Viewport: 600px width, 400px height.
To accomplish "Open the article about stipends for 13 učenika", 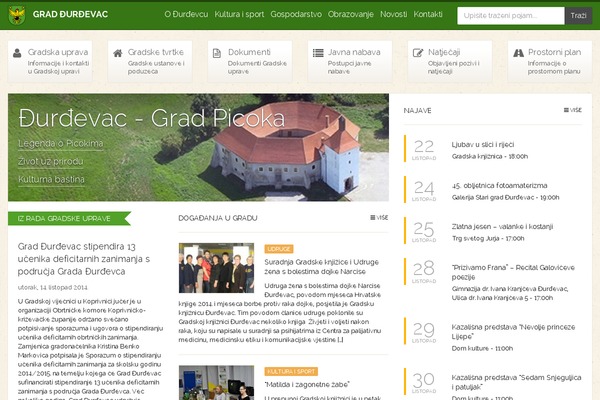I will 84,259.
